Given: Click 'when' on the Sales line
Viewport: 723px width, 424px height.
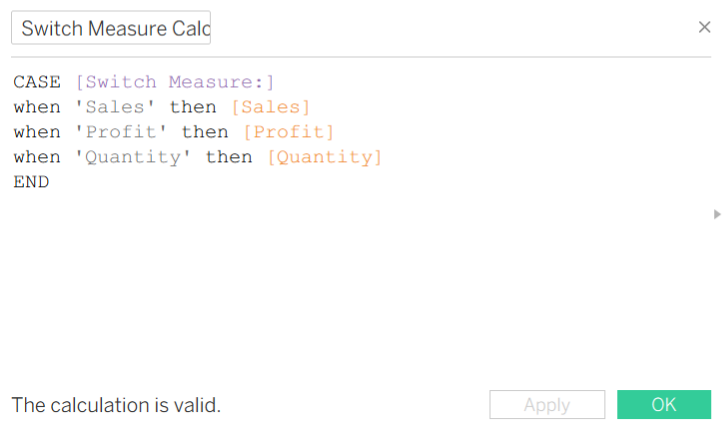Looking at the screenshot, I should 37,106.
